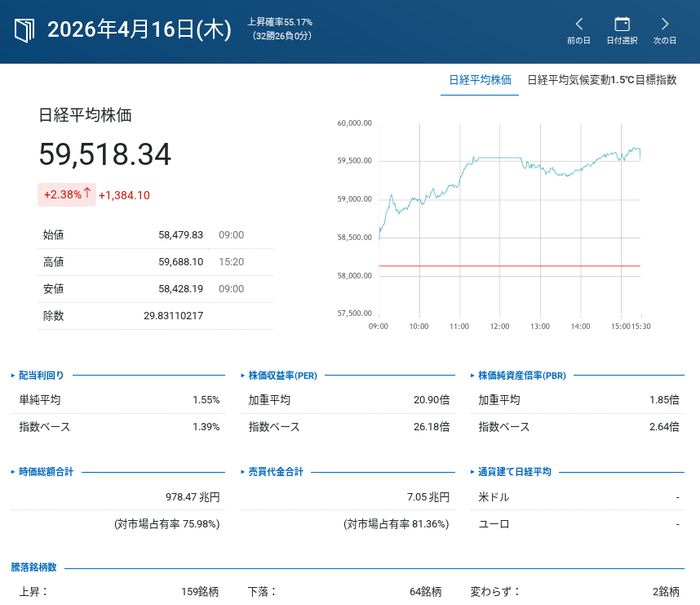The image size is (700, 605).
Task: Go to previous day with left chevron
Action: coord(578,24)
